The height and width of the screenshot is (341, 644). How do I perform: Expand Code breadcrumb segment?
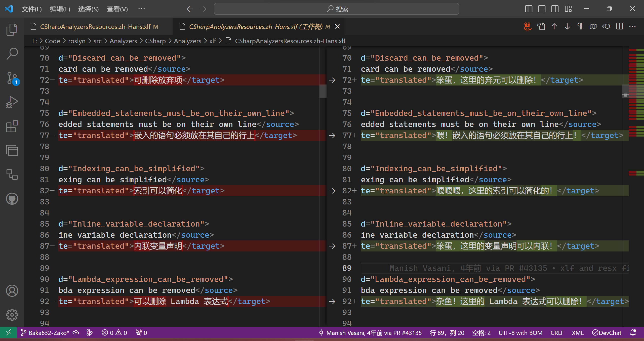click(x=52, y=41)
